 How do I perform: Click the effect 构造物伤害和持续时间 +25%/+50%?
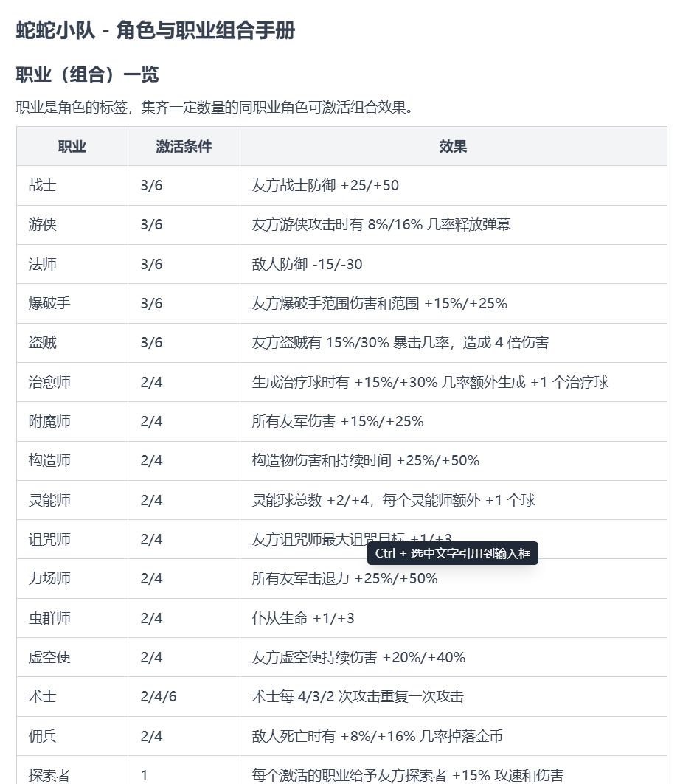(366, 460)
